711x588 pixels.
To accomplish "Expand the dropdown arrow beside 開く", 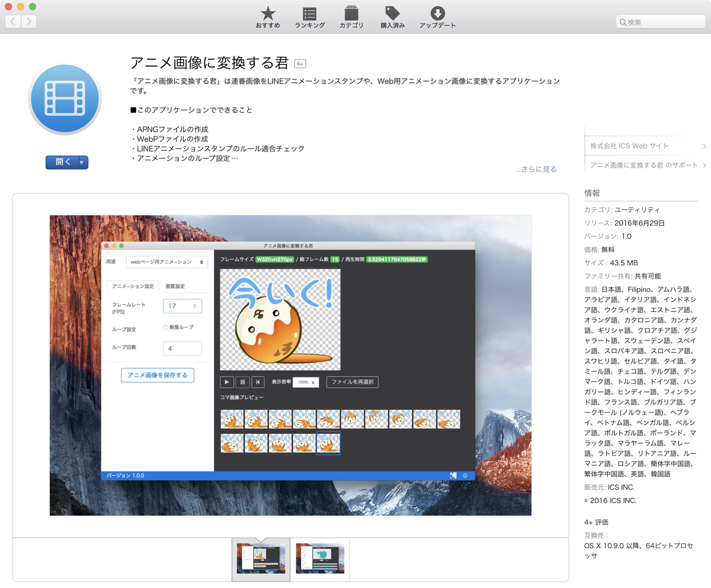I will tap(83, 162).
